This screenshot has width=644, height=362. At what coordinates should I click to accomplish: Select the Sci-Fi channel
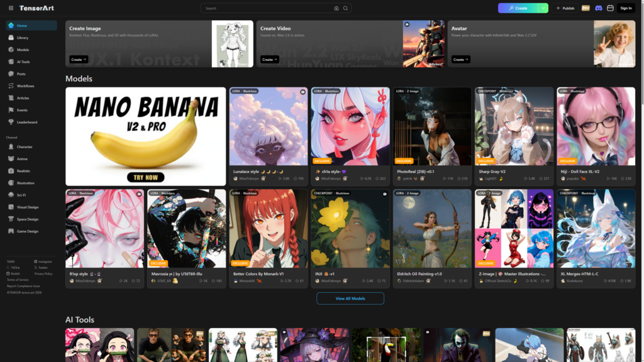coord(21,195)
